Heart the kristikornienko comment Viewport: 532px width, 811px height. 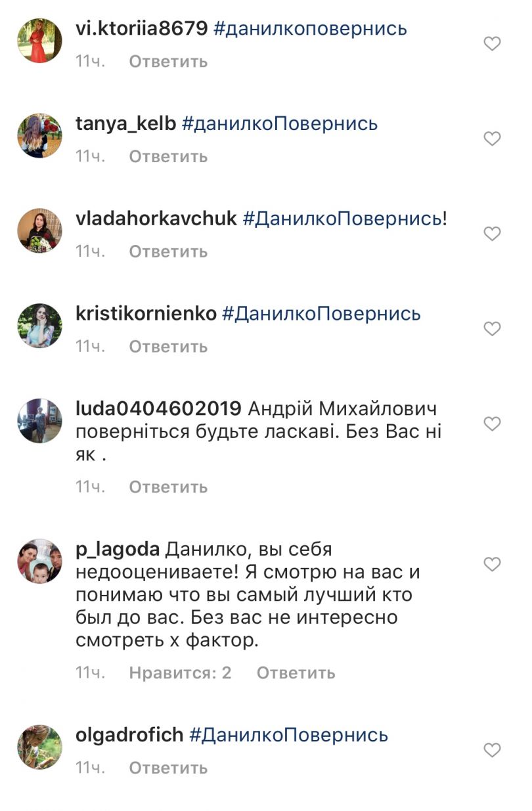pos(492,328)
